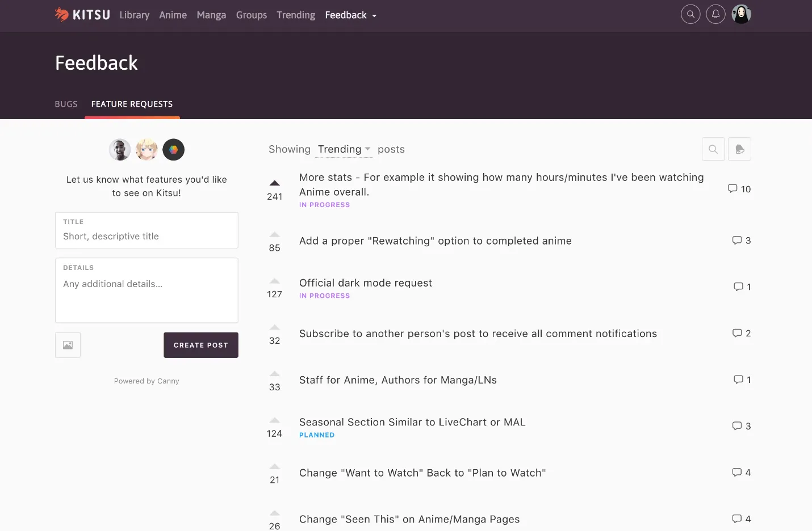Click the dark hexagon-logo avatar above the form
Screen dimensions: 812x531
tap(173, 150)
